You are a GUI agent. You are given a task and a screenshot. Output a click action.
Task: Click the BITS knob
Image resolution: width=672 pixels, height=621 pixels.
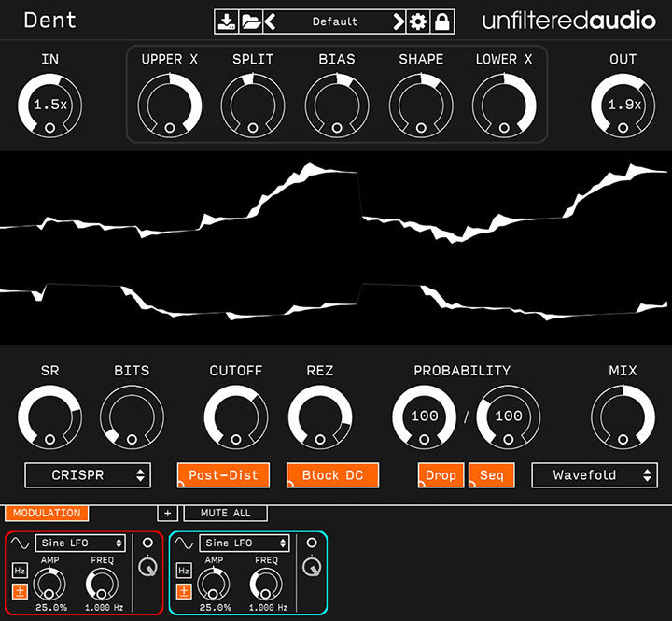coord(132,416)
